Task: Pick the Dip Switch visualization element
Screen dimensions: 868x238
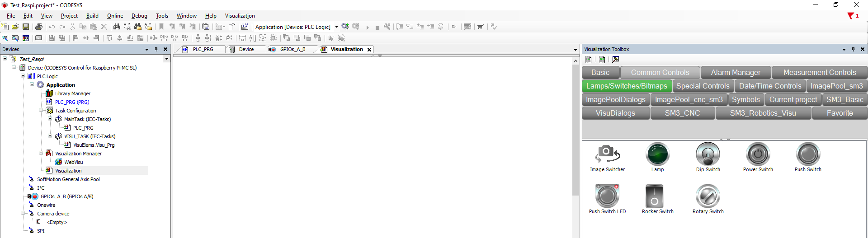Action: tap(708, 155)
